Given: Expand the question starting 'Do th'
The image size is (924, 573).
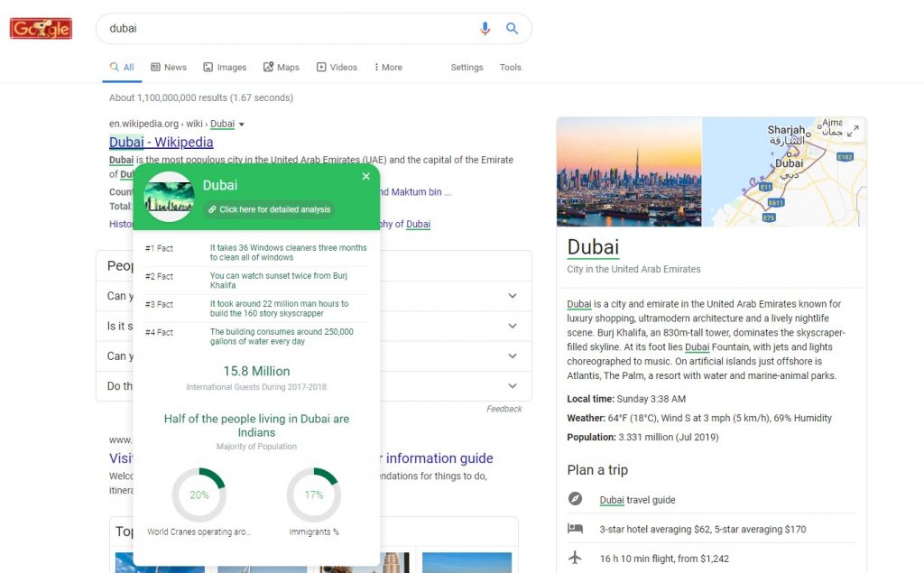Looking at the screenshot, I should coord(513,386).
